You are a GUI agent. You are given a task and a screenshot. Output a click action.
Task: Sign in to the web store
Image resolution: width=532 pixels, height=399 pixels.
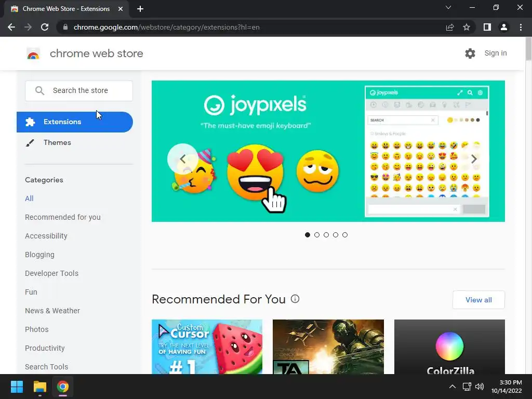(495, 54)
